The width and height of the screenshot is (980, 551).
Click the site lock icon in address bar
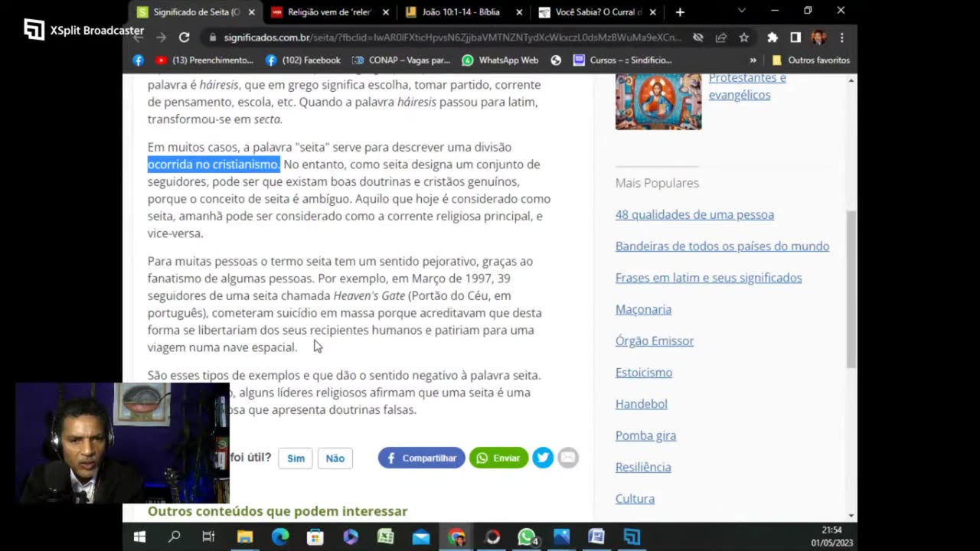click(x=212, y=37)
